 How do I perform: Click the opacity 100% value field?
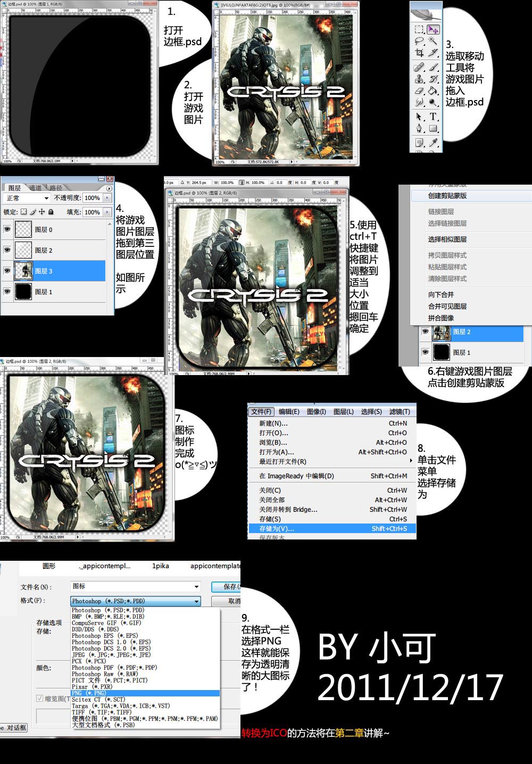pyautogui.click(x=92, y=198)
